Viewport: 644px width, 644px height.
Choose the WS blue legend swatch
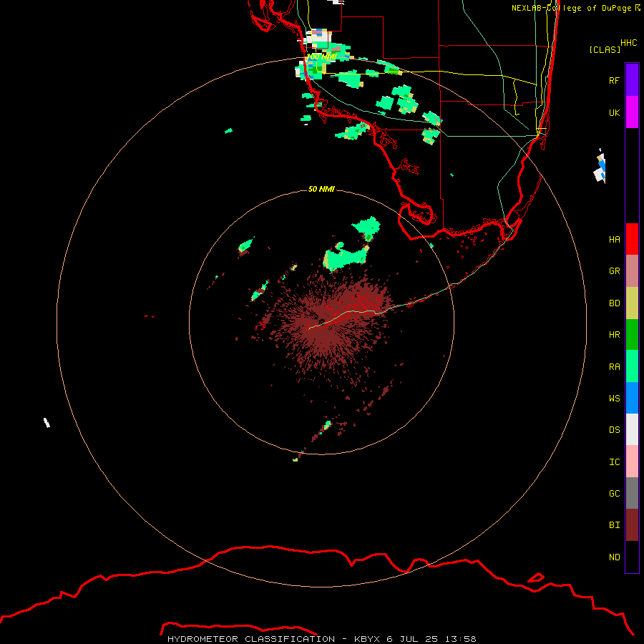coord(632,398)
